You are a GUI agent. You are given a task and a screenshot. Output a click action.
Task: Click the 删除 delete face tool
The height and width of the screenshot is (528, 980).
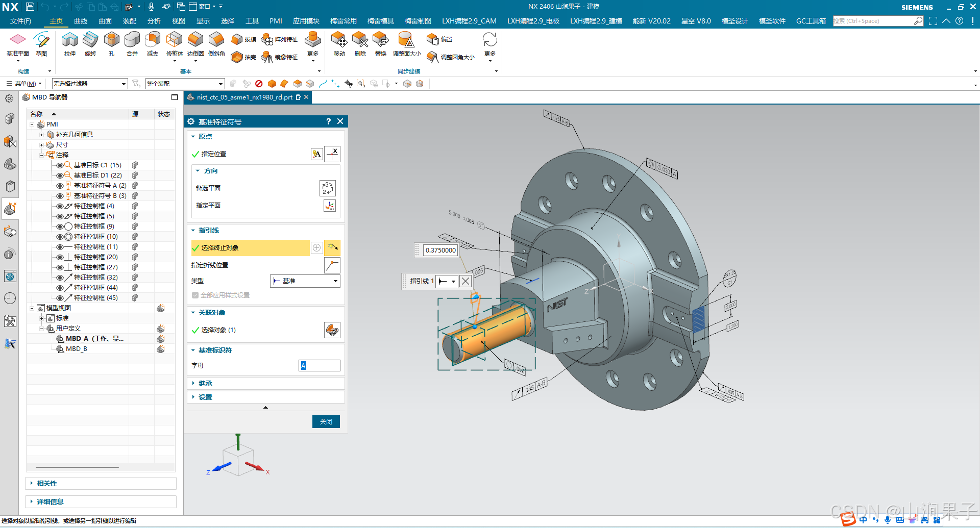(x=360, y=44)
